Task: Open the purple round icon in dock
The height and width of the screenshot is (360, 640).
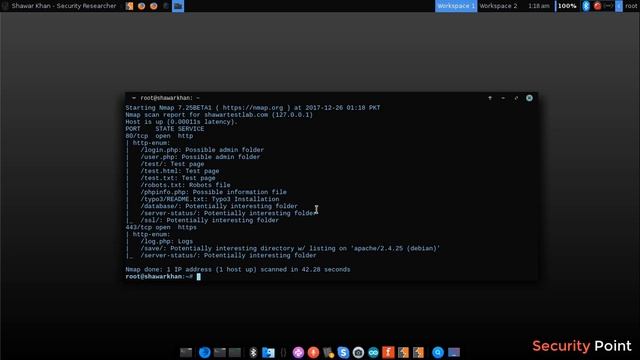Action: tap(298, 352)
